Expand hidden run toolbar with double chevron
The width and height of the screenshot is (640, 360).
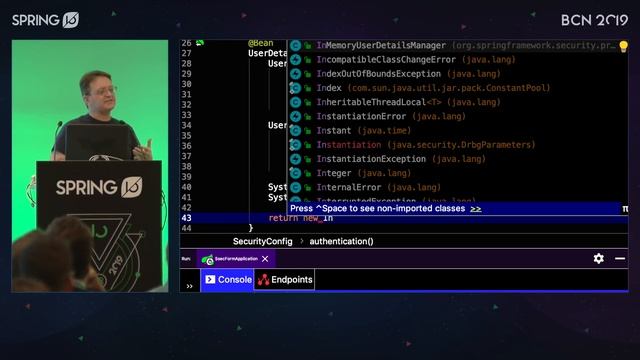tap(189, 286)
